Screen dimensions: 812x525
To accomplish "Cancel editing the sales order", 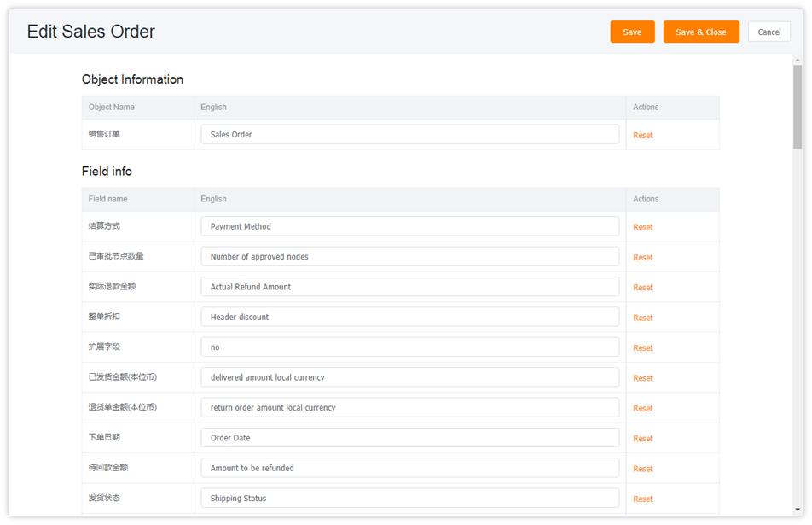I will pos(768,32).
